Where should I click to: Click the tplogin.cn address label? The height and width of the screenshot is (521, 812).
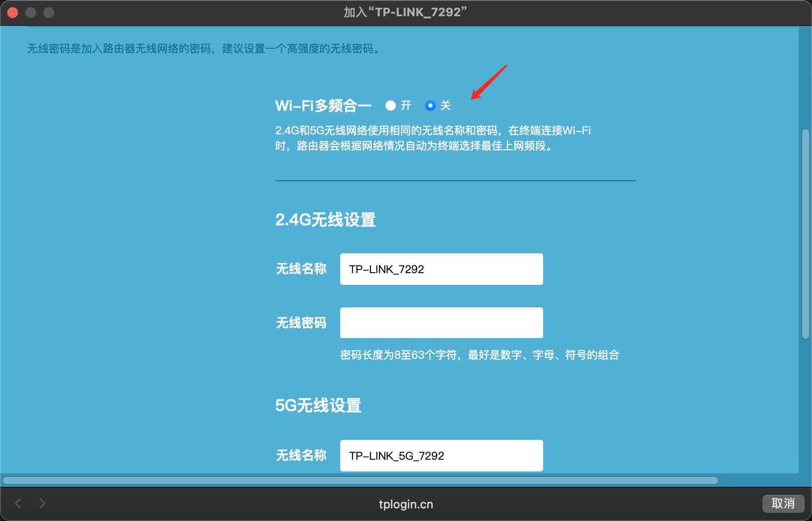coord(406,504)
